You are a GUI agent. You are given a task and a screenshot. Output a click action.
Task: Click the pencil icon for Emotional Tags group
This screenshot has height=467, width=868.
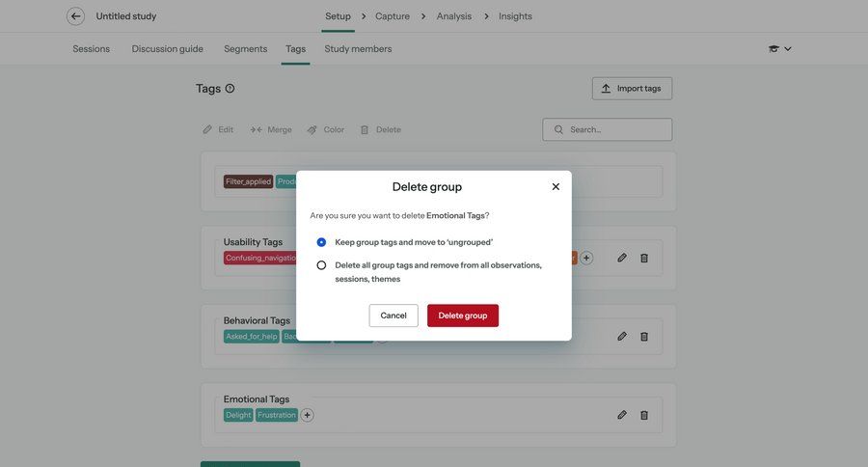[622, 415]
